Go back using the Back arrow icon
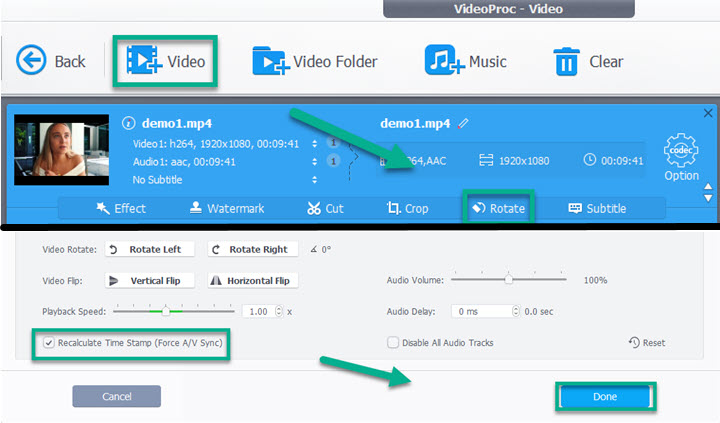Screen dimensions: 720x423 click(31, 60)
